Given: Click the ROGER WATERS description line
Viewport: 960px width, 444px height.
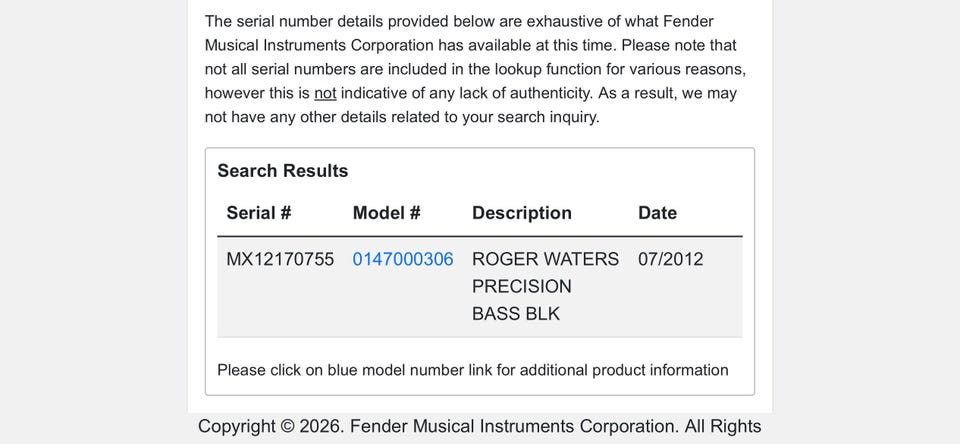Looking at the screenshot, I should (546, 259).
